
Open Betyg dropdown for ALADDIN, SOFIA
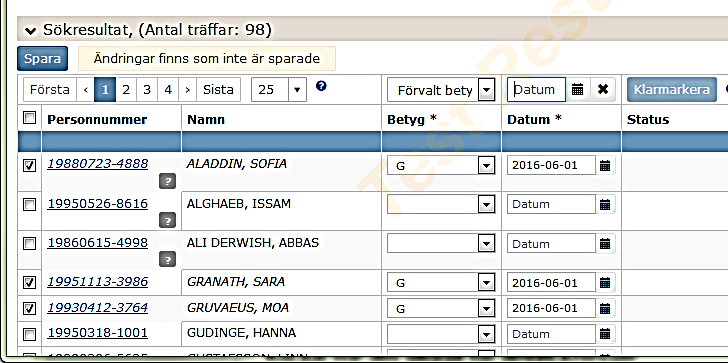click(x=441, y=165)
